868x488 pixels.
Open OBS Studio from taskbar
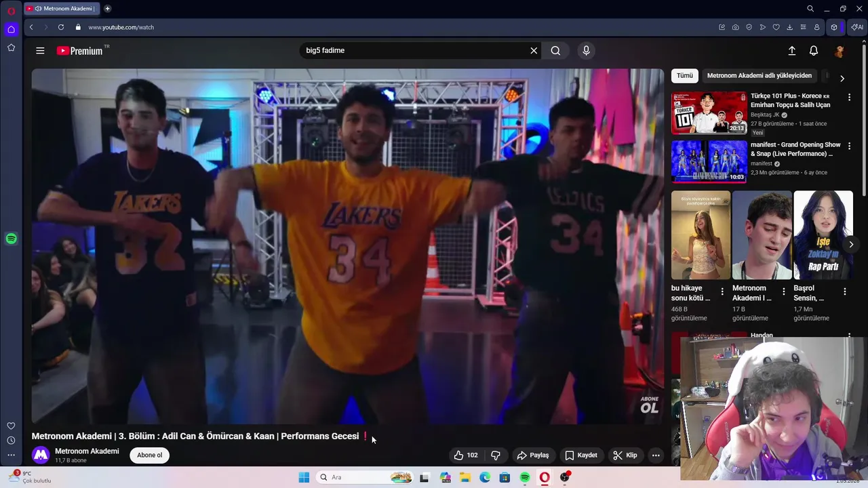pos(565,477)
